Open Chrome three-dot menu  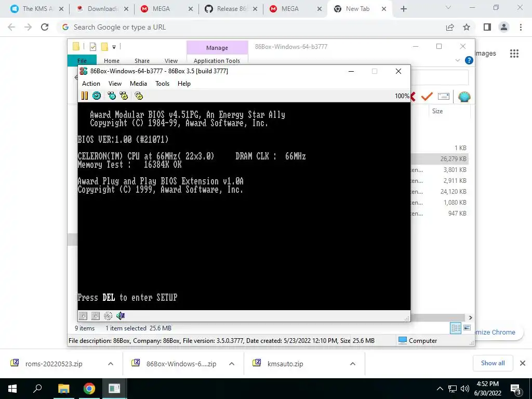pos(521,27)
